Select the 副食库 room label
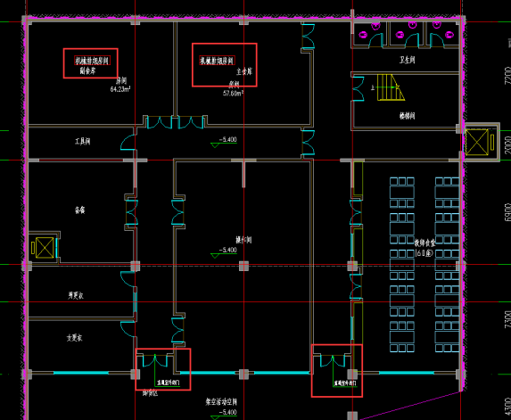The height and width of the screenshot is (420, 511). pyautogui.click(x=87, y=70)
